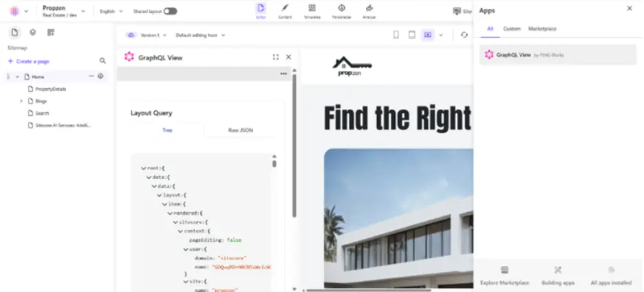Reload the editor canvas
The height and width of the screenshot is (292, 644).
pyautogui.click(x=464, y=35)
